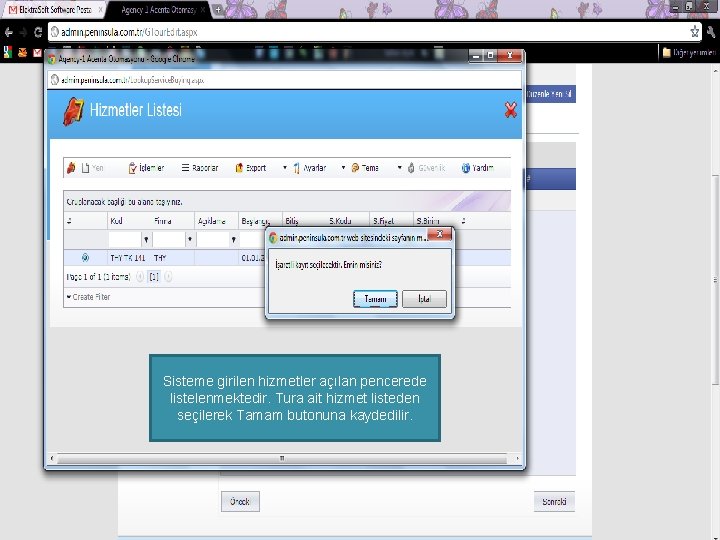Close Hizmetler Listesi with red X icon
This screenshot has height=540, width=720.
pyautogui.click(x=511, y=110)
